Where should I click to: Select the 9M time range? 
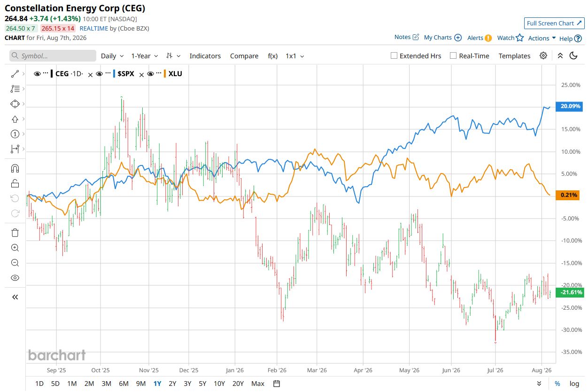click(141, 384)
